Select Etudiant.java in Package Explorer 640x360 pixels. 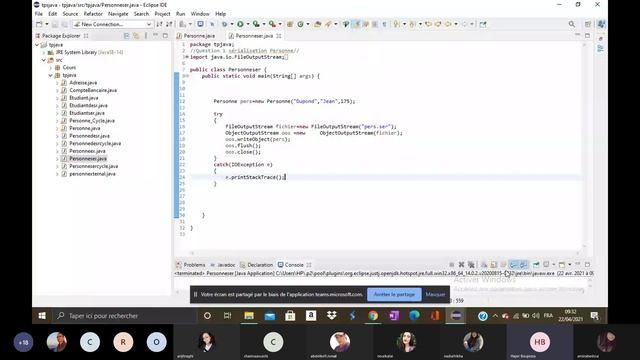click(x=84, y=98)
